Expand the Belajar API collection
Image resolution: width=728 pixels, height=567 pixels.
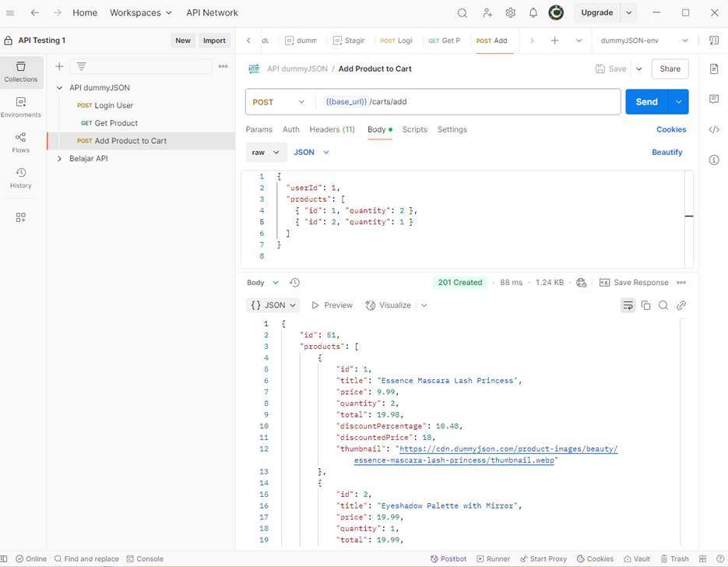click(59, 159)
